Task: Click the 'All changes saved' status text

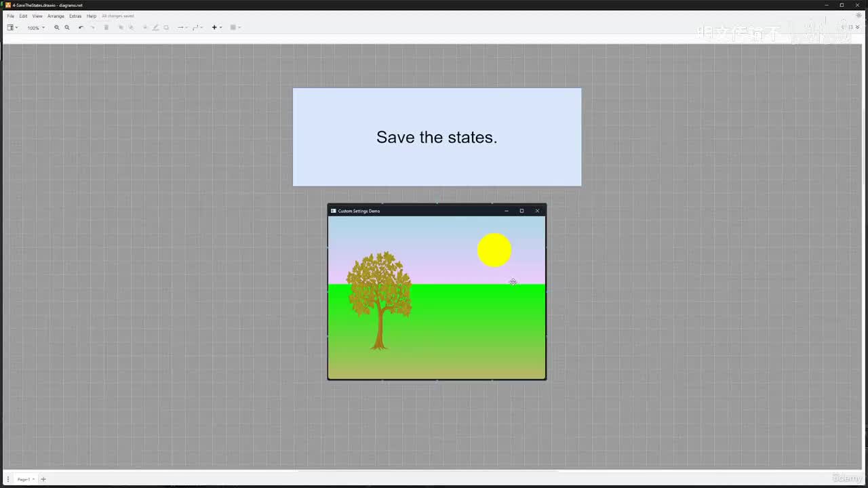Action: click(118, 16)
